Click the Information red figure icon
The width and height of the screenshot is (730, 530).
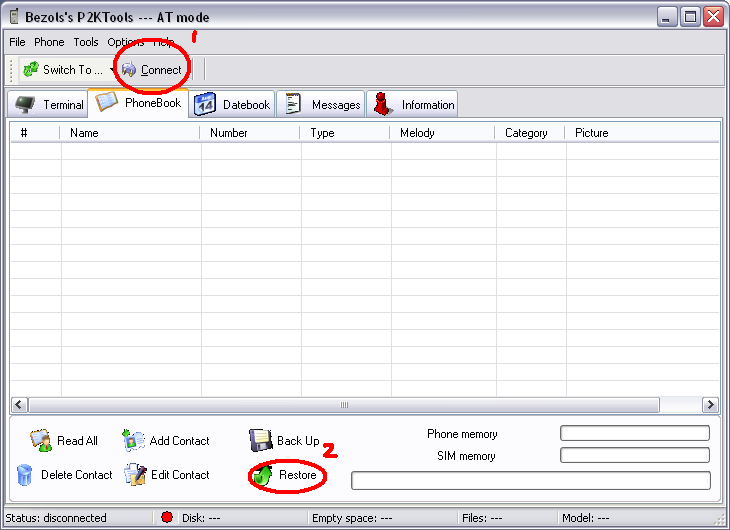point(383,104)
